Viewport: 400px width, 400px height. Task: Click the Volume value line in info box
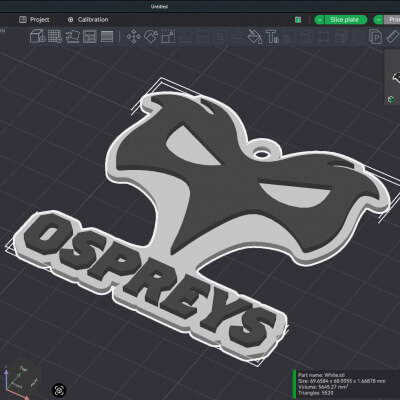point(323,387)
